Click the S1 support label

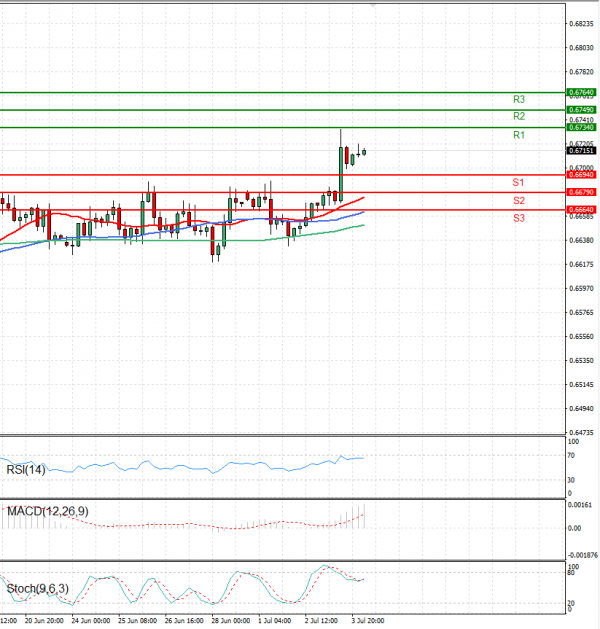(x=518, y=183)
